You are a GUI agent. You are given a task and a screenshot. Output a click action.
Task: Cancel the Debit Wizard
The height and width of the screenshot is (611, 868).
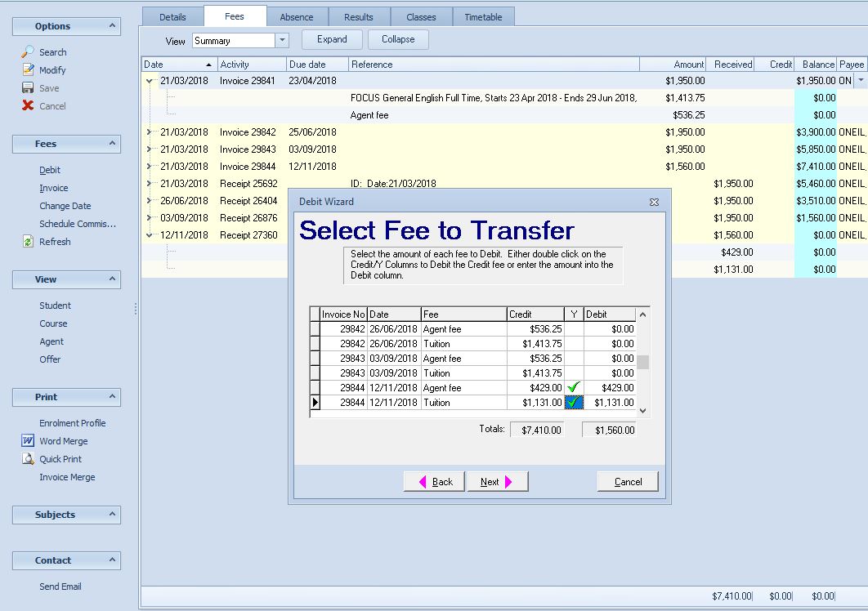[x=628, y=481]
